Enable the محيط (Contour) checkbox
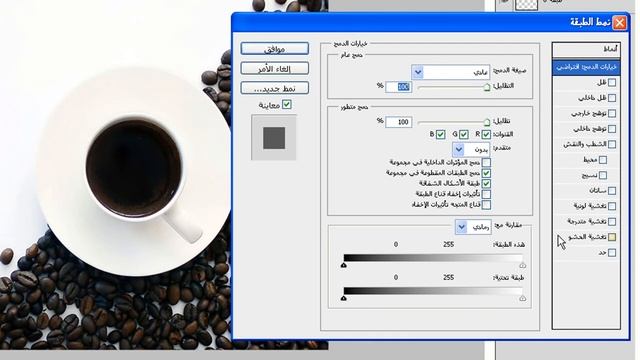Screen dimensions: 640x360 [603, 160]
